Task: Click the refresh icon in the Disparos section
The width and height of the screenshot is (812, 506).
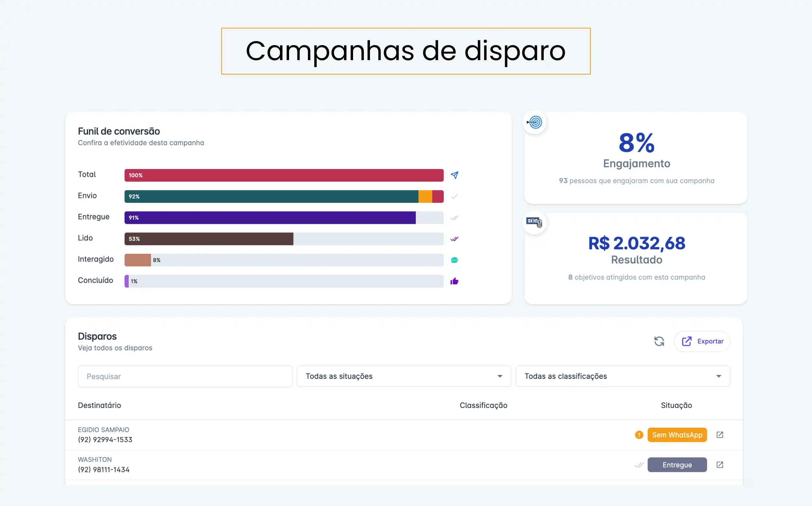Action: 658,341
